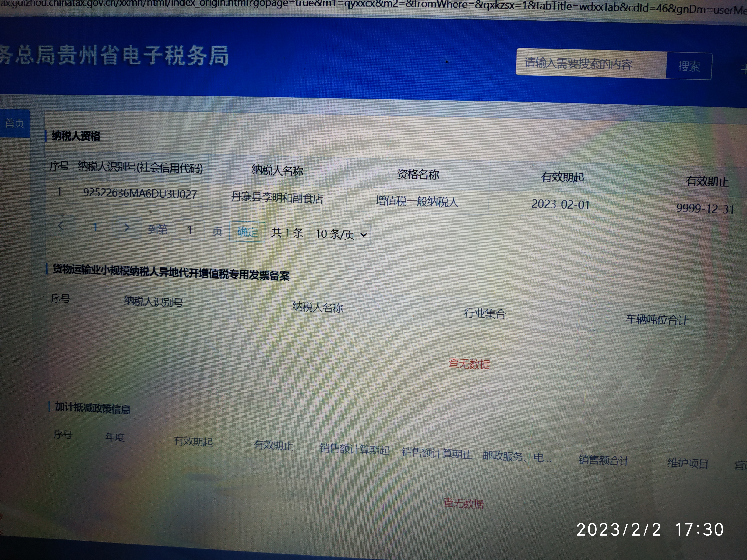Click the next page arrow
Image resolution: width=747 pixels, height=560 pixels.
(x=127, y=228)
